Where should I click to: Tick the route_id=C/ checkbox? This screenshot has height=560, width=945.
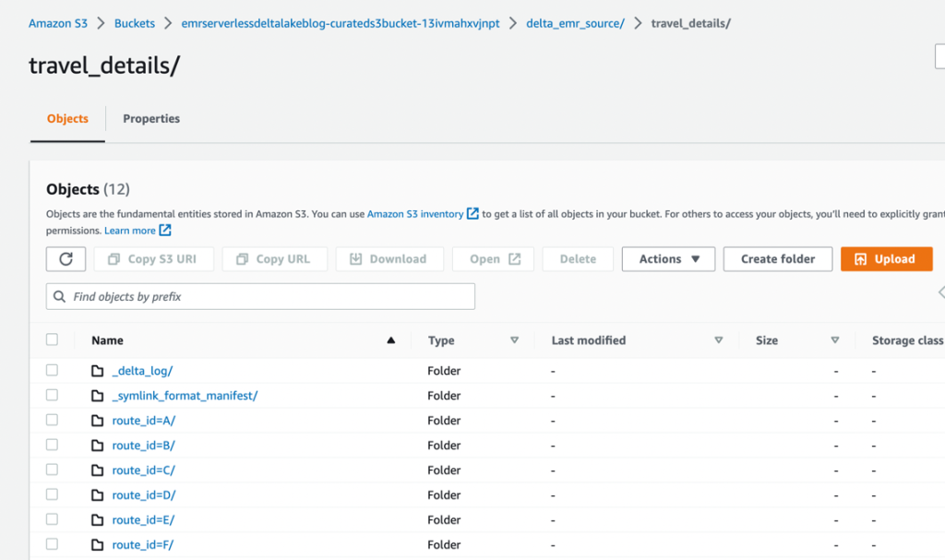coord(52,470)
